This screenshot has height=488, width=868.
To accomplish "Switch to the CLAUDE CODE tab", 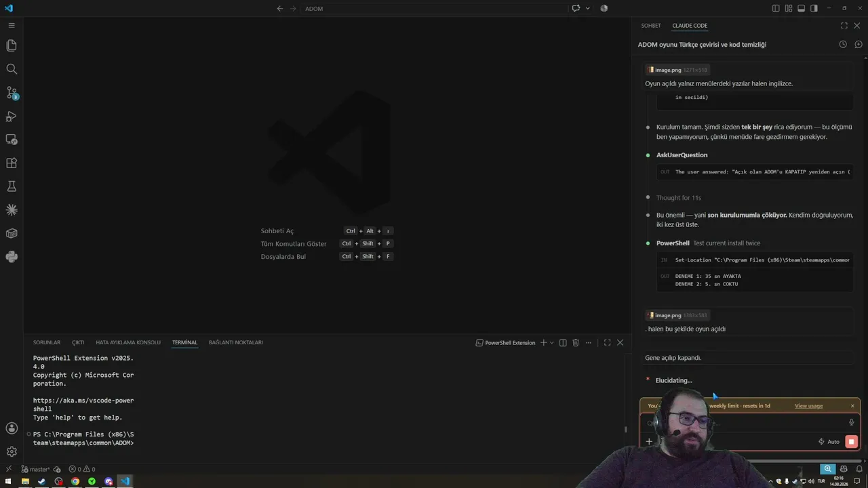I will (690, 26).
